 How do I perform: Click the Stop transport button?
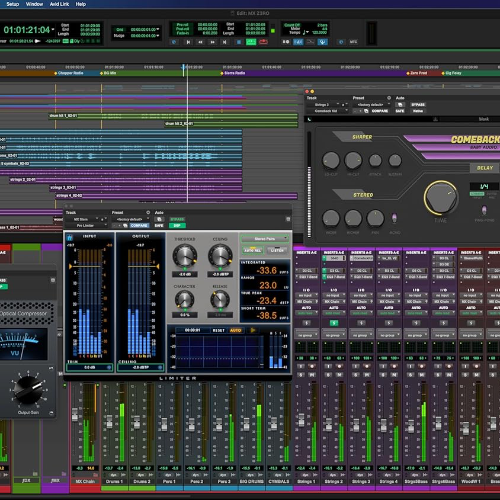[239, 42]
